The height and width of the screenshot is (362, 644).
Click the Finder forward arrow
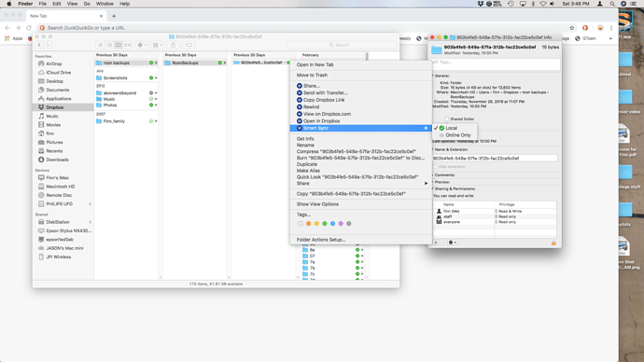pos(48,45)
